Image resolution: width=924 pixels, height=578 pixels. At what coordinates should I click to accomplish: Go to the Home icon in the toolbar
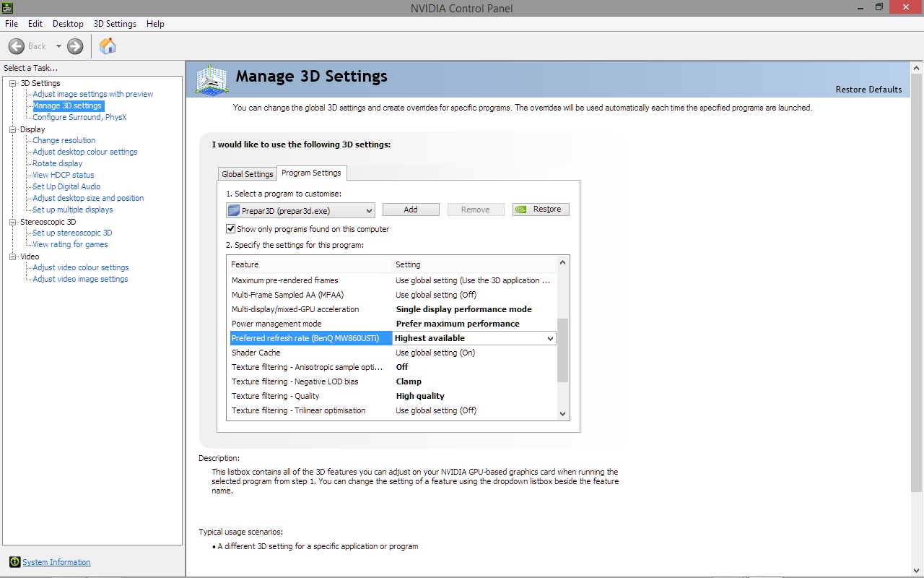(108, 46)
